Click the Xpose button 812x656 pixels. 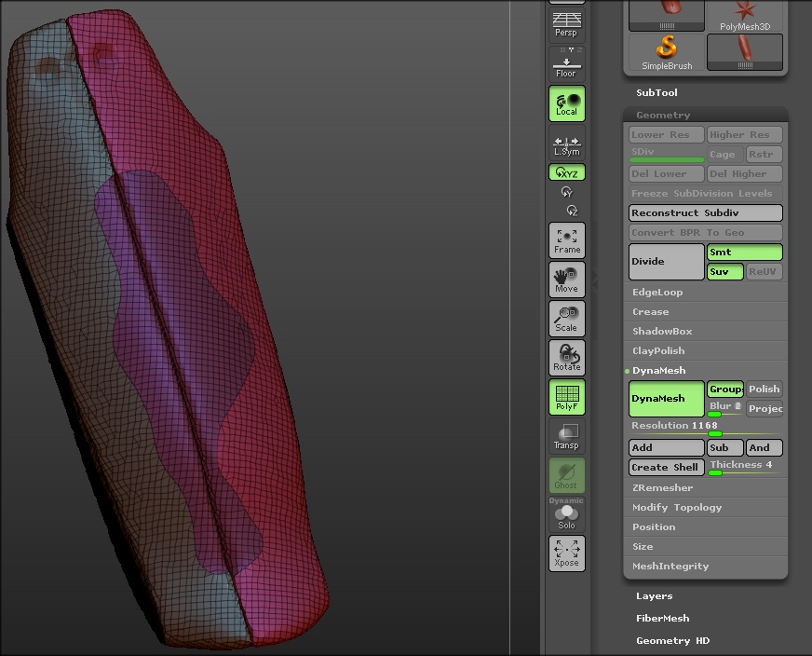coord(566,553)
